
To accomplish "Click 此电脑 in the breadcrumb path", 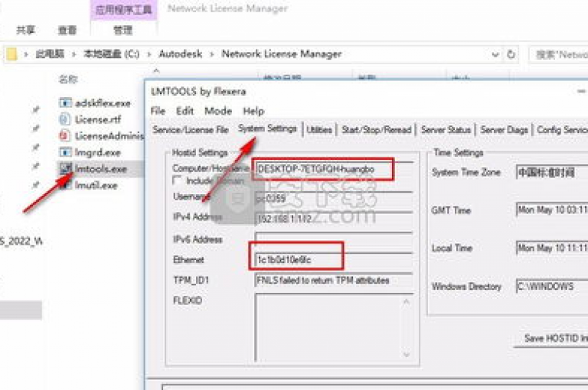I will coord(50,54).
